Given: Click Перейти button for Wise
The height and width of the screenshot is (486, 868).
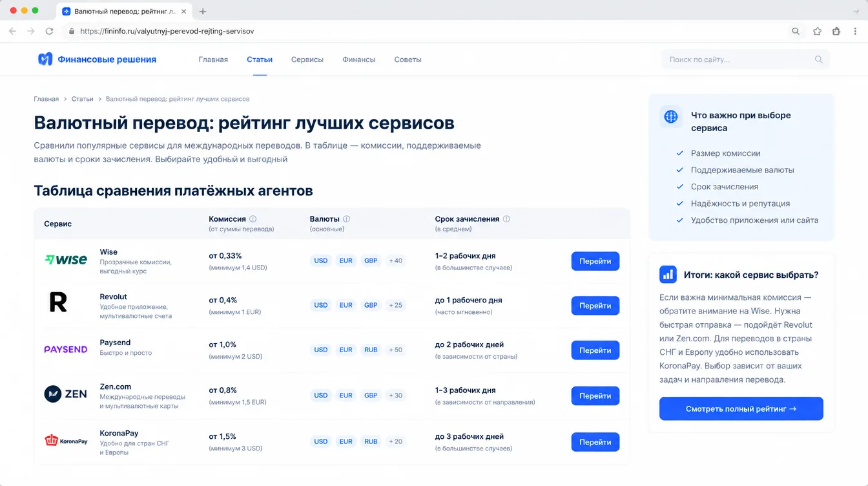Looking at the screenshot, I should pyautogui.click(x=595, y=261).
